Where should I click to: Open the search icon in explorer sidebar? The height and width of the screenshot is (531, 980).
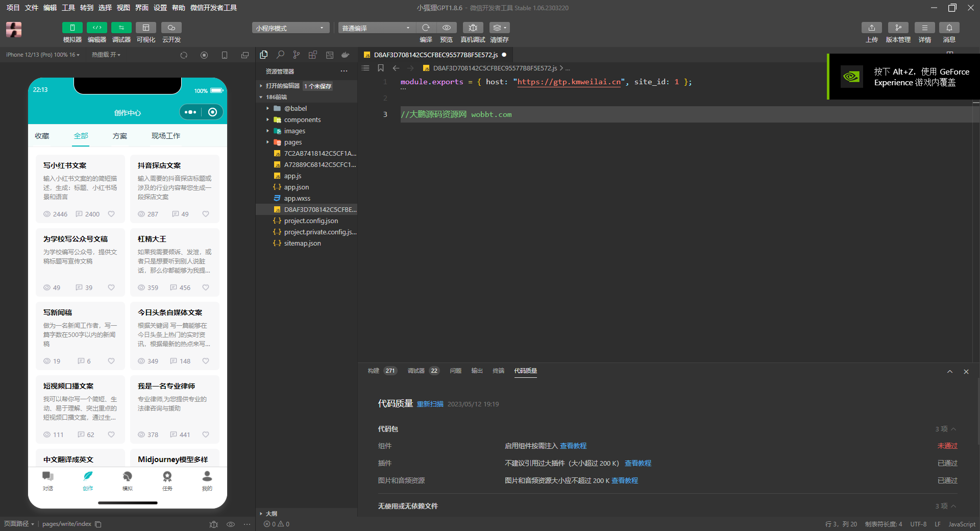pos(280,55)
